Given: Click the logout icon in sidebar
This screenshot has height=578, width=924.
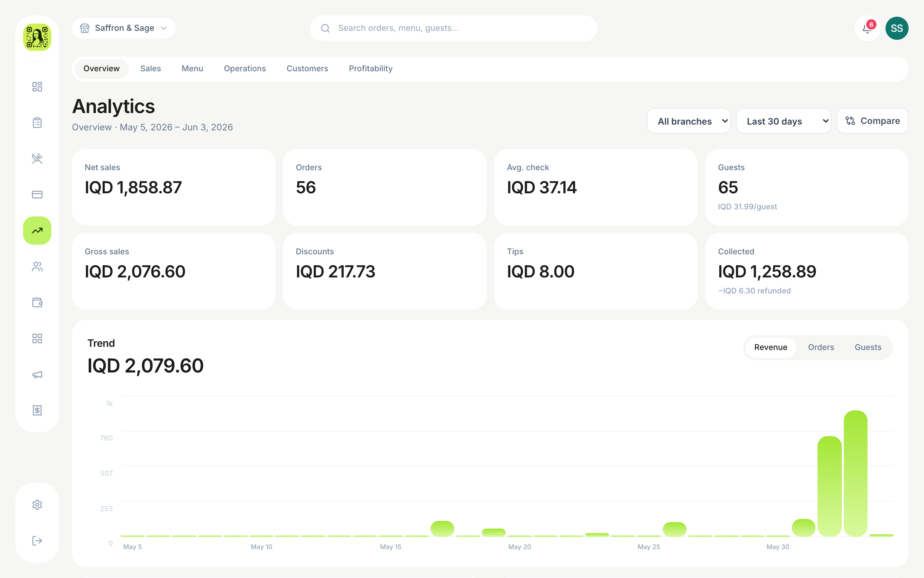Looking at the screenshot, I should (37, 540).
